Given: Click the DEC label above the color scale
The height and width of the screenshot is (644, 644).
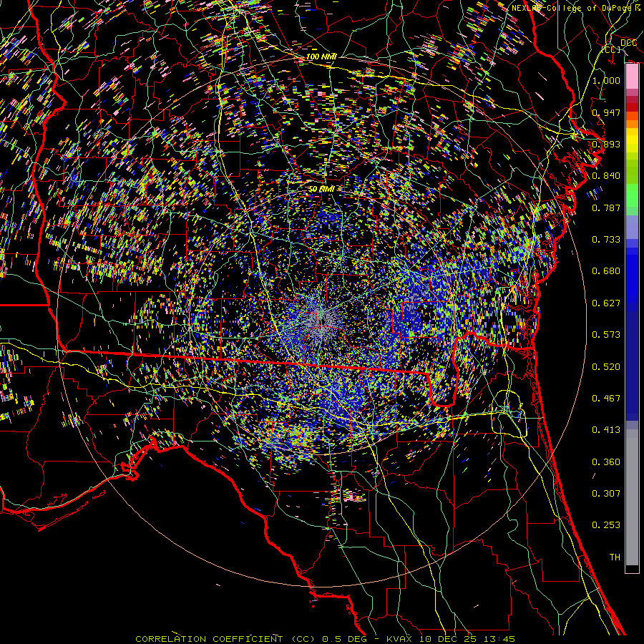Looking at the screenshot, I should (x=628, y=43).
